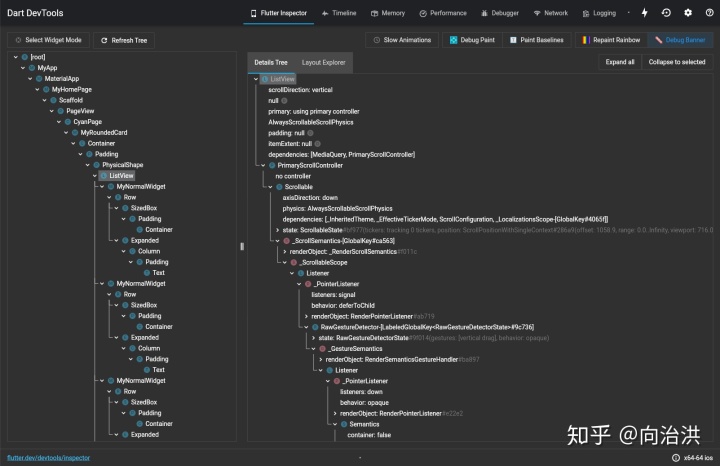Click the Collapse to selected button
Image resolution: width=720 pixels, height=466 pixels.
tap(677, 62)
